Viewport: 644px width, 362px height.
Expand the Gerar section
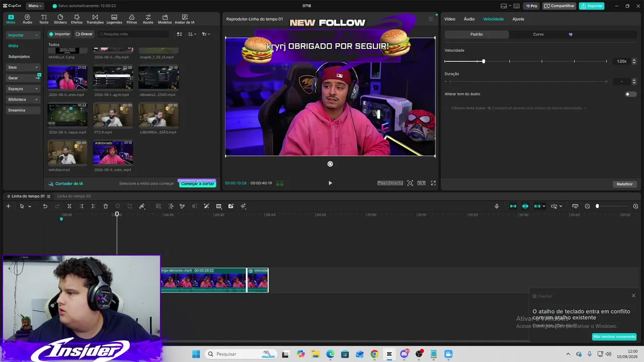pos(36,78)
